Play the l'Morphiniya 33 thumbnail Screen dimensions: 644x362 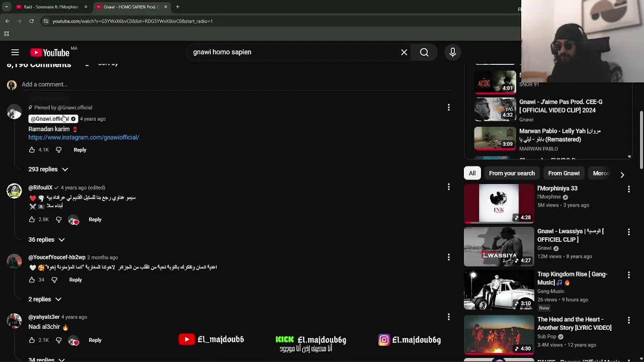point(499,203)
